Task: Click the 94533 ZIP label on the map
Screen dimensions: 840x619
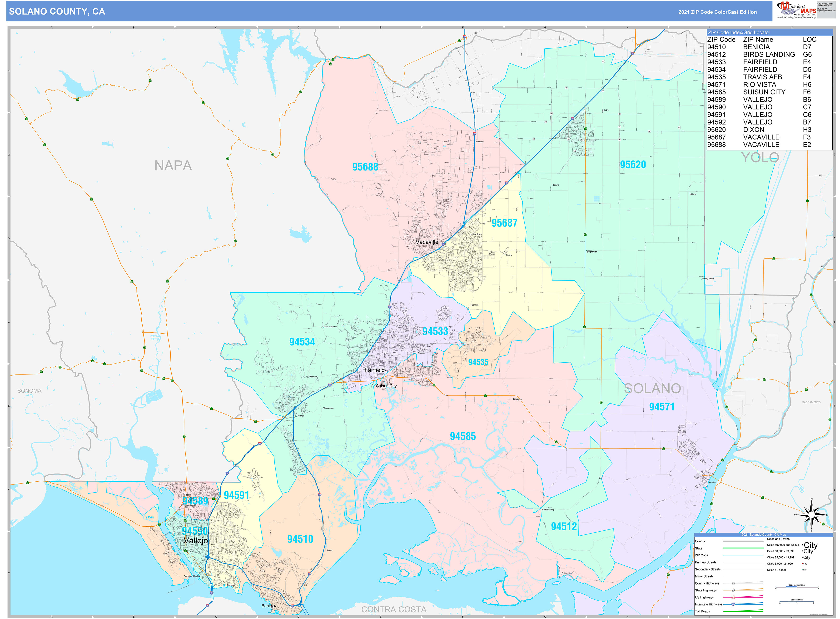Action: pos(435,331)
